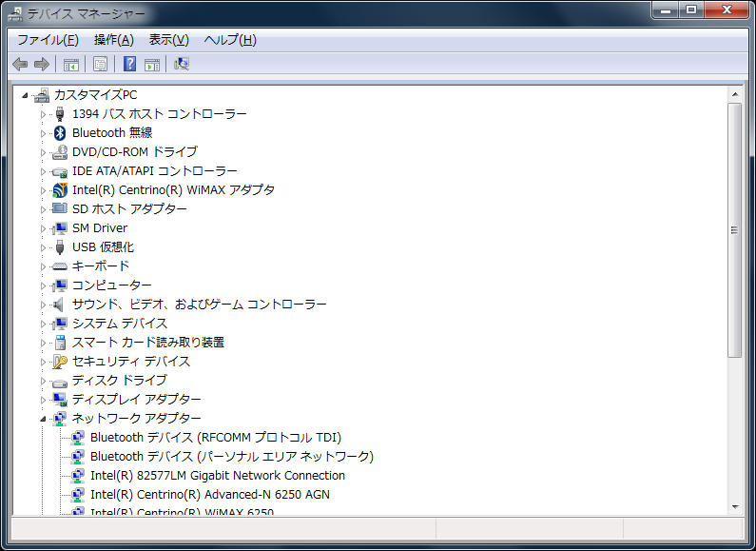Select the スマート カード読み取り装置 label
This screenshot has width=756, height=551.
(148, 343)
